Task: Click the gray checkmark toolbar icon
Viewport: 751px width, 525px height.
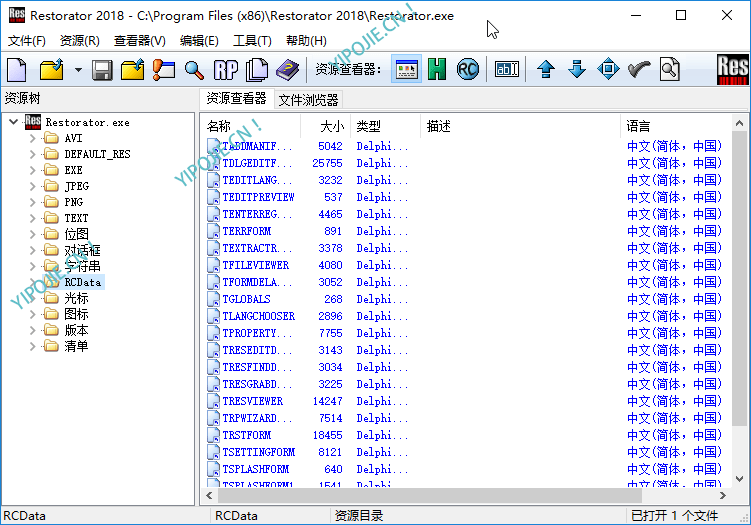Action: (x=639, y=70)
